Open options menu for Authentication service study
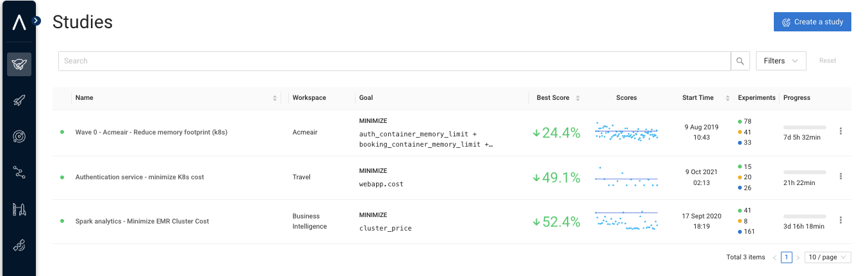 (x=840, y=176)
